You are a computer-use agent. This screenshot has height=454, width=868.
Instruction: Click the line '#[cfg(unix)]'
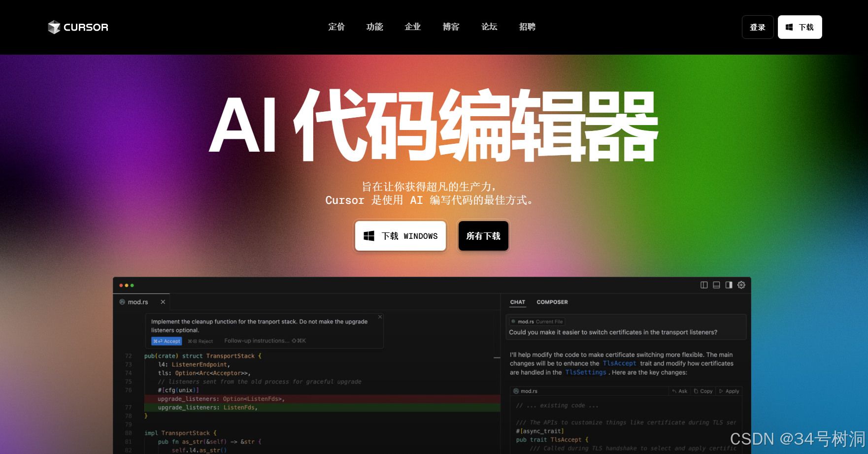[178, 390]
